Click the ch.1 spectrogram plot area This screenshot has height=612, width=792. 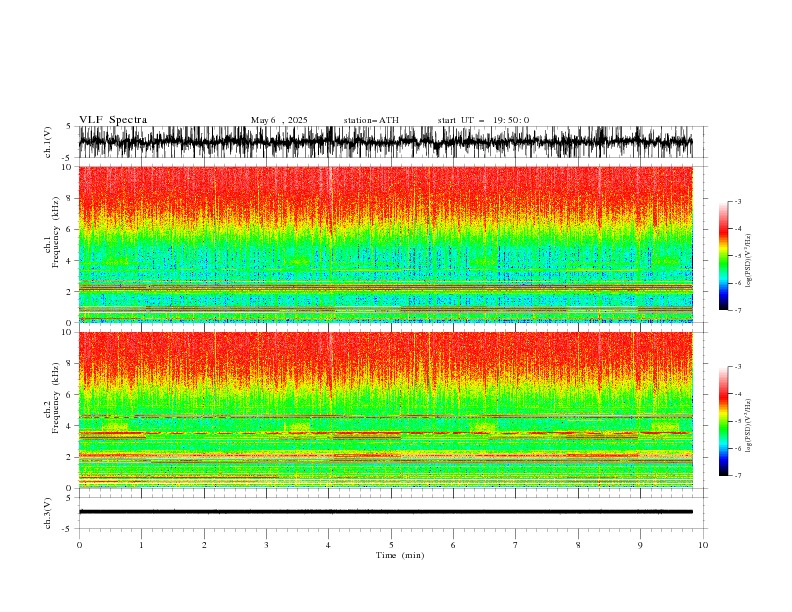coord(385,244)
